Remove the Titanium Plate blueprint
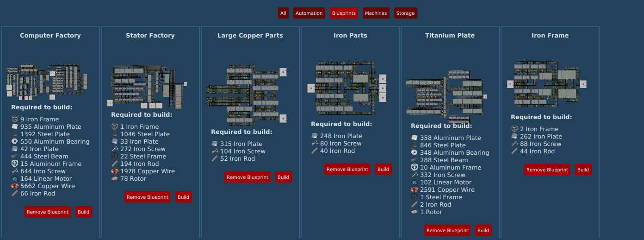644x240 pixels. [x=447, y=231]
